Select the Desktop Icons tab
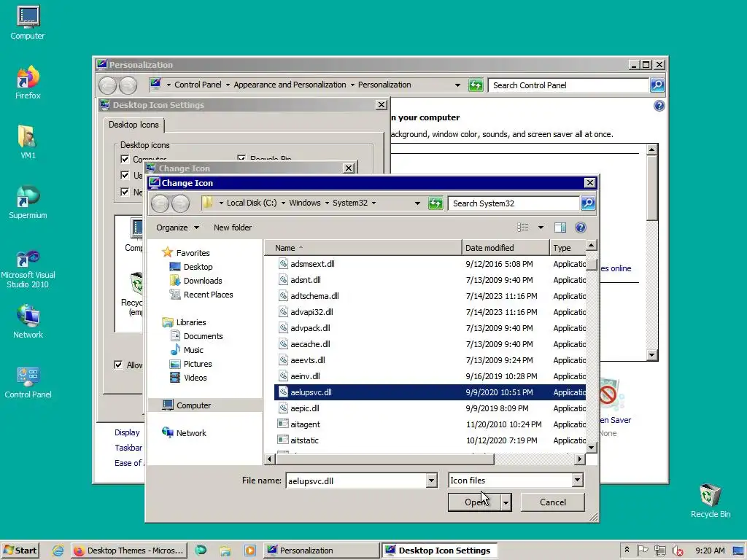 point(133,125)
